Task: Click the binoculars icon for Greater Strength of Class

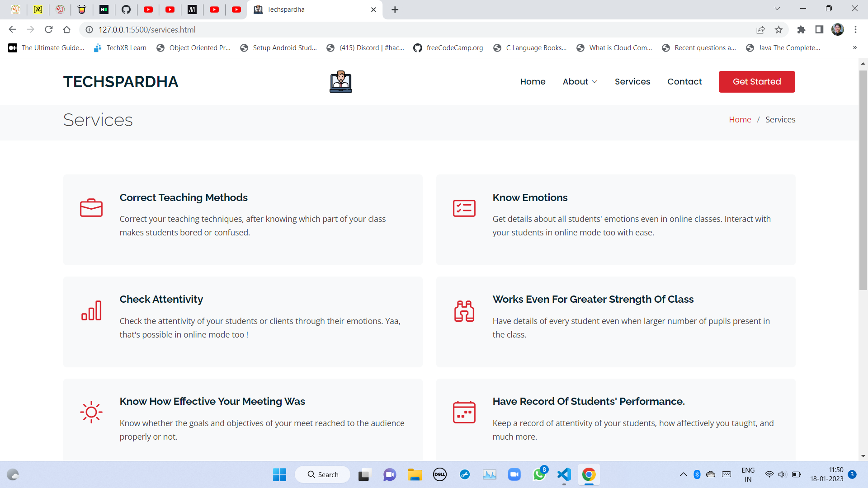Action: click(464, 311)
